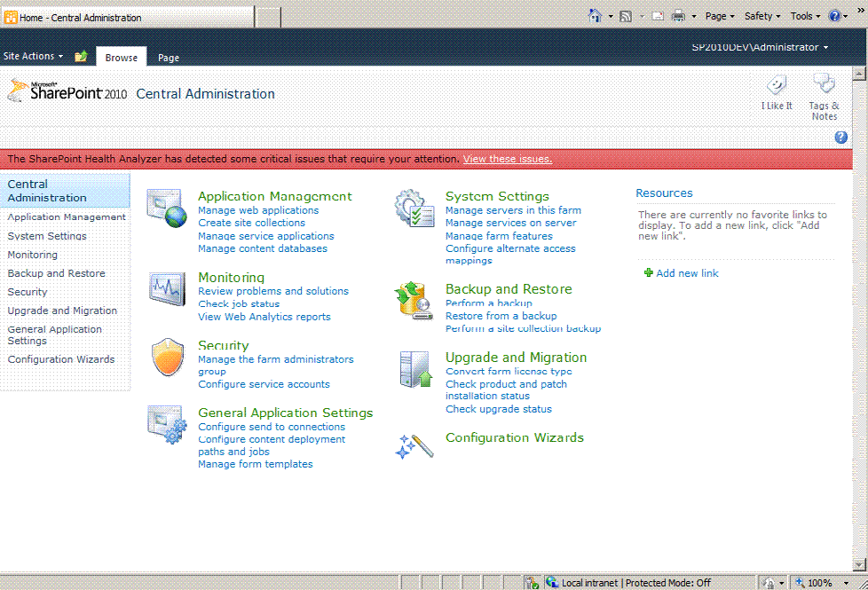Image resolution: width=868 pixels, height=590 pixels.
Task: Open Manage web applications link
Action: (x=258, y=210)
